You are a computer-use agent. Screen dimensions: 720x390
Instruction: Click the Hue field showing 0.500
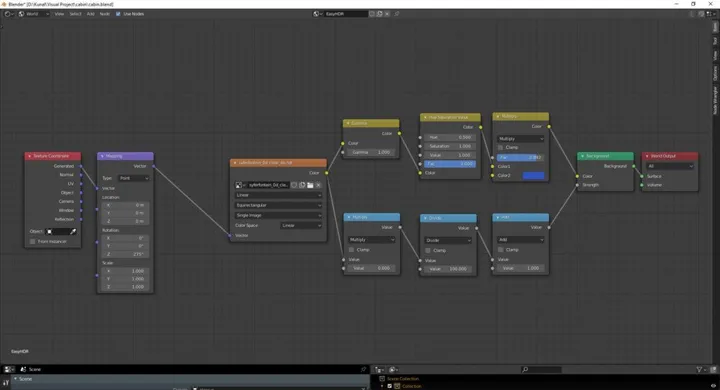coord(450,137)
